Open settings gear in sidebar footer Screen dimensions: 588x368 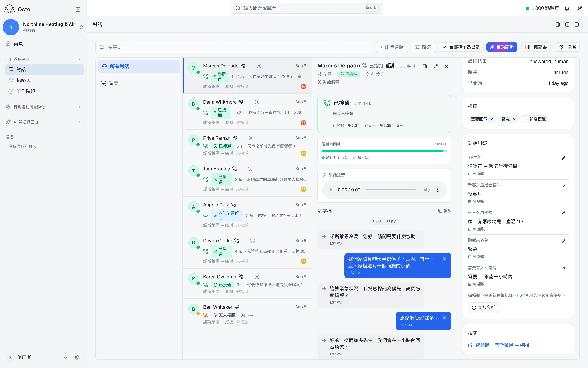[77, 358]
